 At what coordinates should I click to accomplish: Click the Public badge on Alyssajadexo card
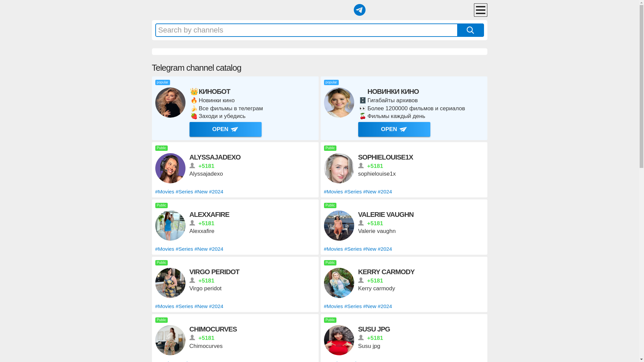(161, 148)
